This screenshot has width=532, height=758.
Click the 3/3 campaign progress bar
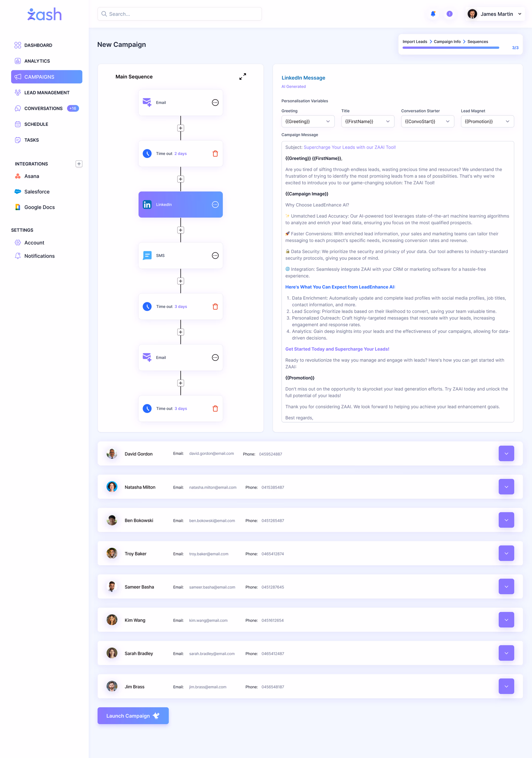tap(451, 48)
